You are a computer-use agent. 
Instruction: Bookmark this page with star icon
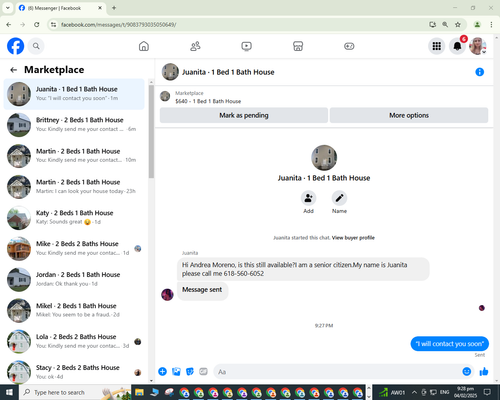coord(458,24)
